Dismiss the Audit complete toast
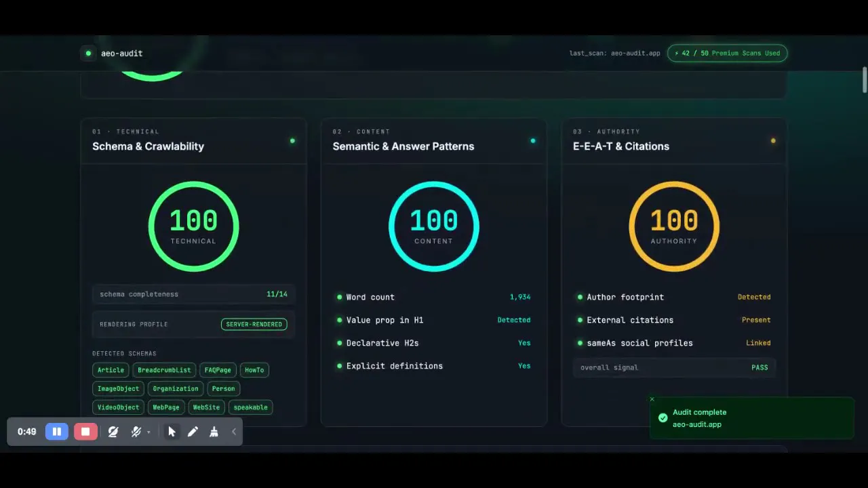Image resolution: width=868 pixels, height=488 pixels. click(652, 399)
